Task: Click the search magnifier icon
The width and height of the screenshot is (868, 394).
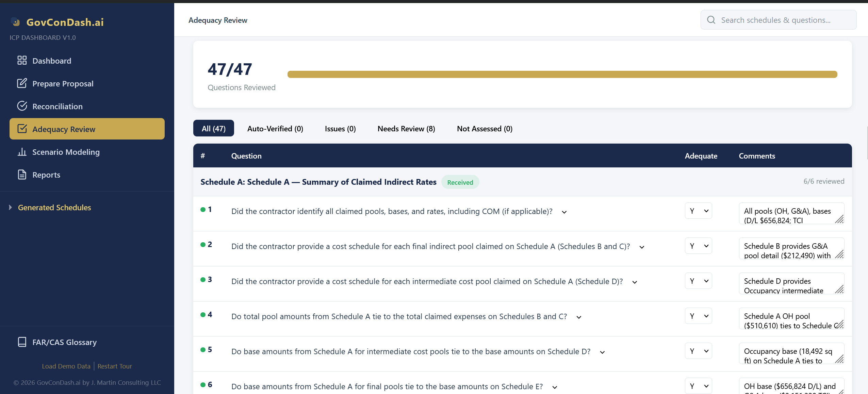Action: coord(711,20)
